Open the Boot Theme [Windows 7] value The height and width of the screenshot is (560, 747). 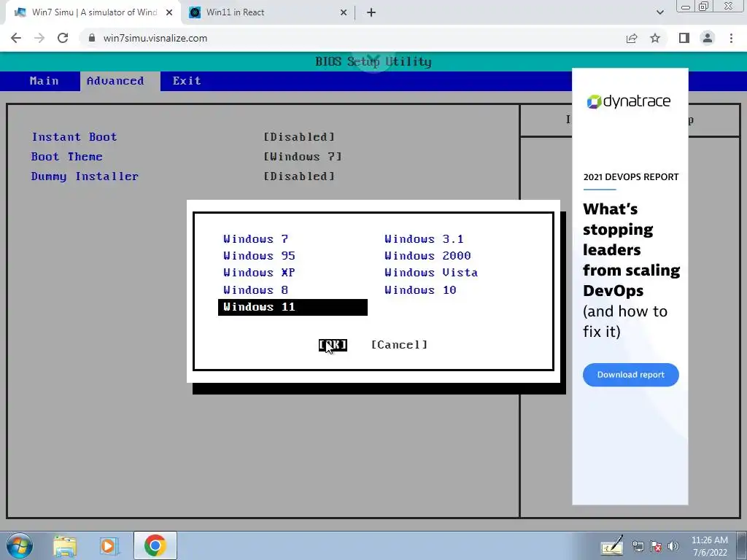click(303, 157)
